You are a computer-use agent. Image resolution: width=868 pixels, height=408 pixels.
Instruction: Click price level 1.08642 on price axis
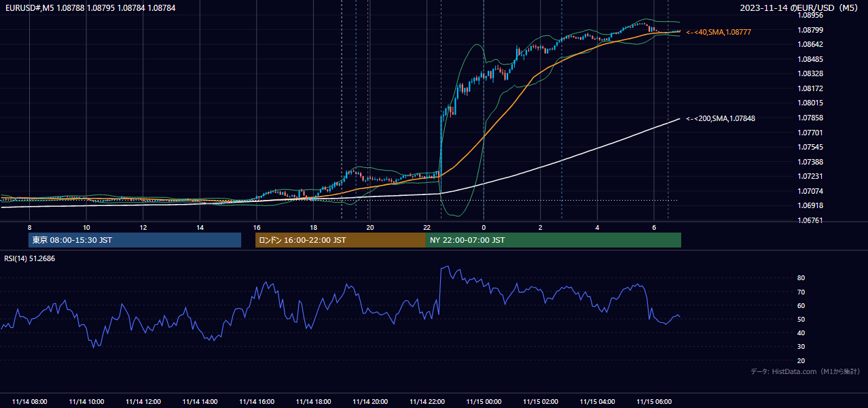(810, 44)
